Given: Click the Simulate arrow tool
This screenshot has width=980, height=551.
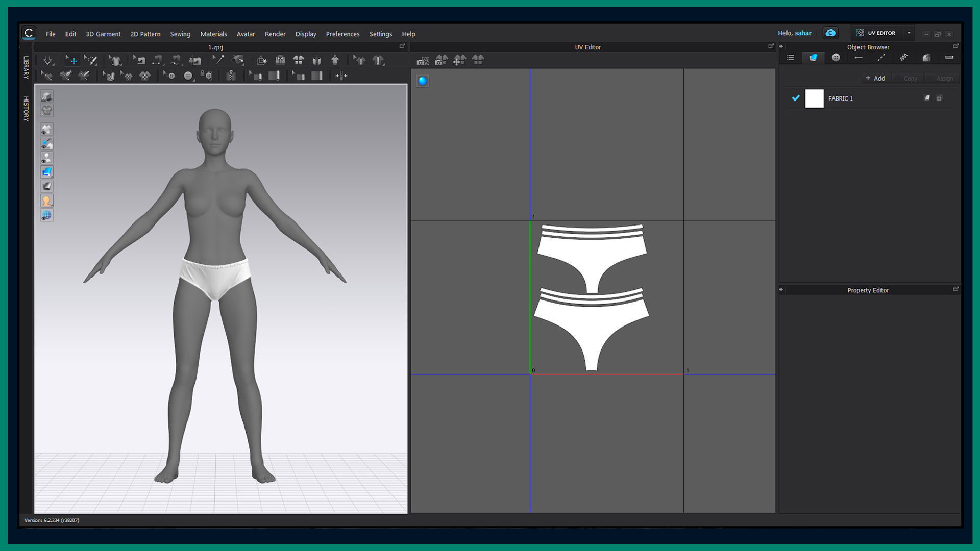Looking at the screenshot, I should tap(47, 60).
